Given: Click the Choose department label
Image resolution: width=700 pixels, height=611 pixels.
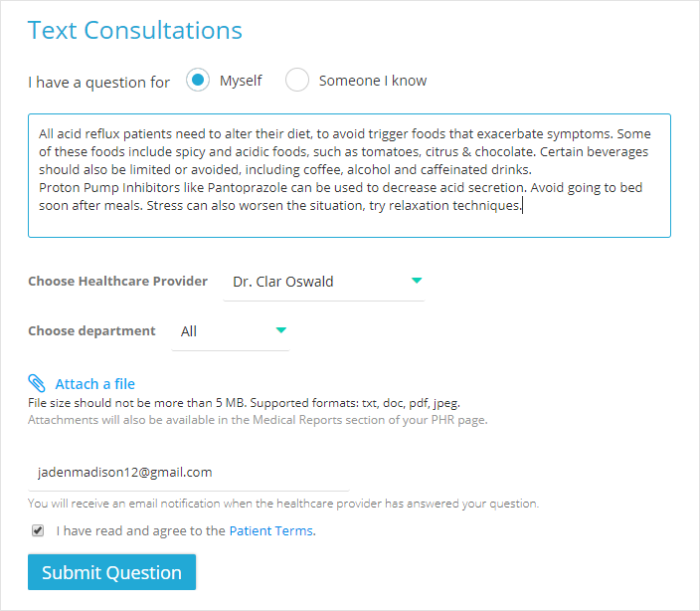Looking at the screenshot, I should click(91, 331).
